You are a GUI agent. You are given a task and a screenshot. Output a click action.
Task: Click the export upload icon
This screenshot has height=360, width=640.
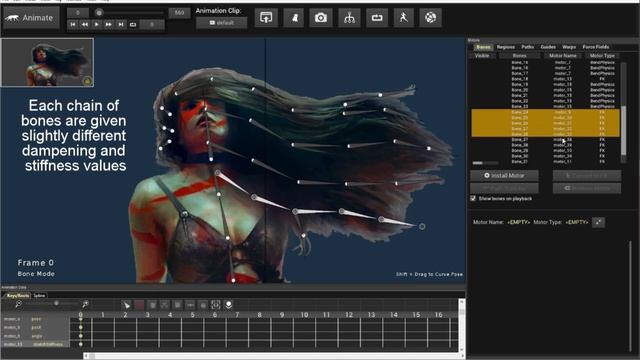pos(266,18)
